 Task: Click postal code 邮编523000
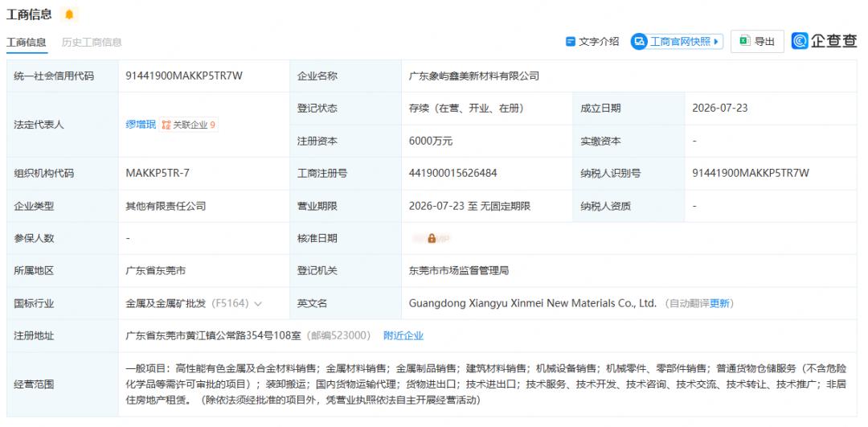tap(338, 335)
